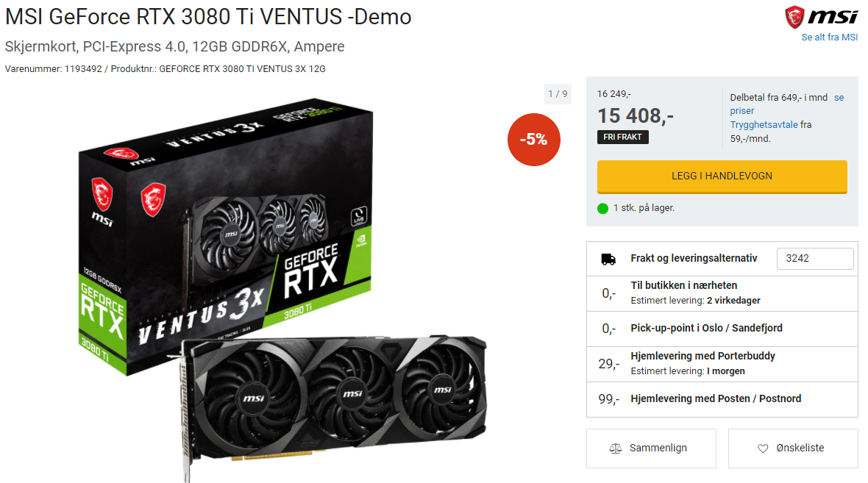Click the 1 / 9 image counter

[558, 94]
